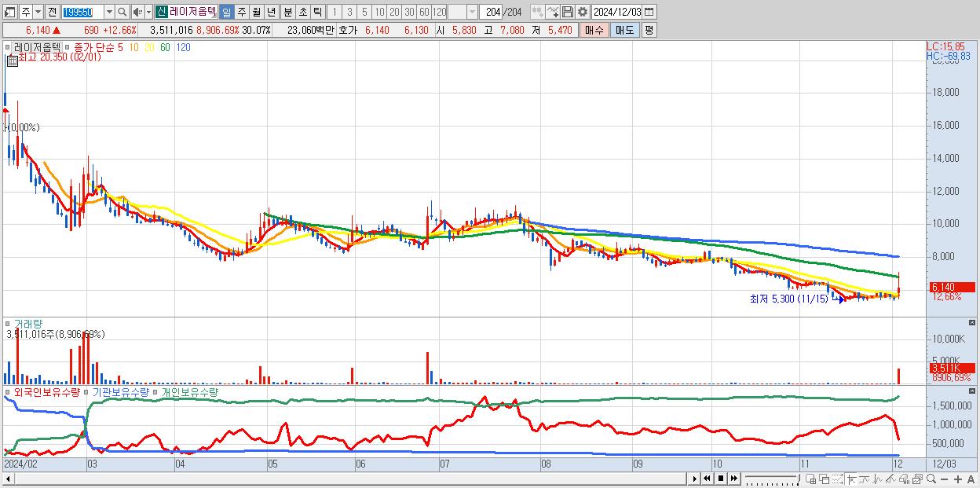Click the eraser icon in bottom toolbar
Screen dimensions: 980x488
coord(904,479)
